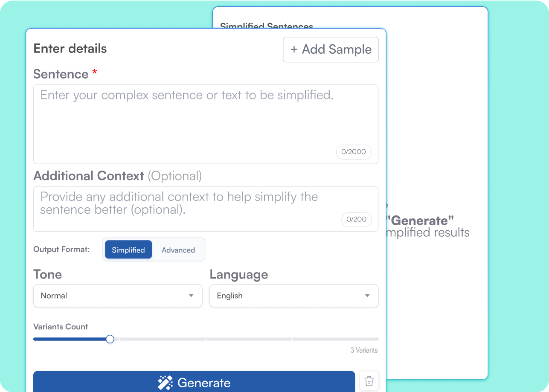549x392 pixels.
Task: Click the 0/200 character counter badge
Action: [357, 219]
